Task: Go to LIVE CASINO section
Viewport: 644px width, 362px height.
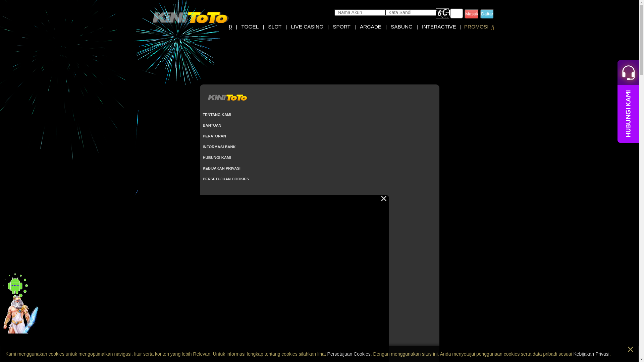Action: click(x=307, y=27)
